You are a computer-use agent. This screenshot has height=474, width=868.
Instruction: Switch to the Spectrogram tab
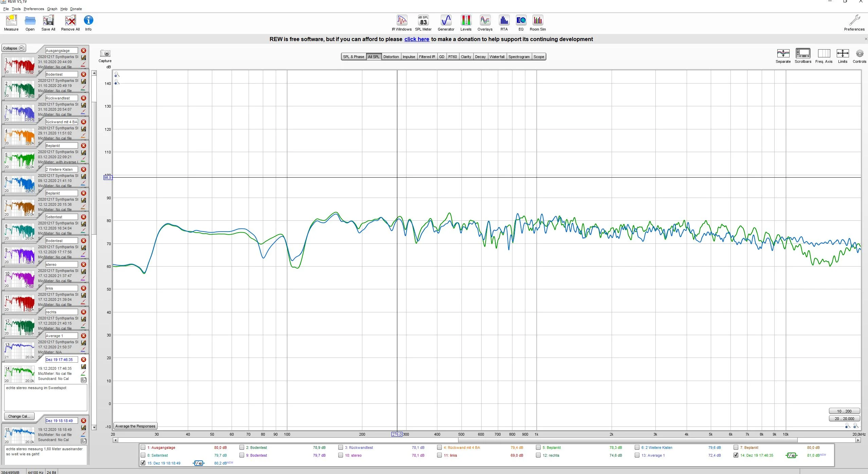tap(519, 57)
